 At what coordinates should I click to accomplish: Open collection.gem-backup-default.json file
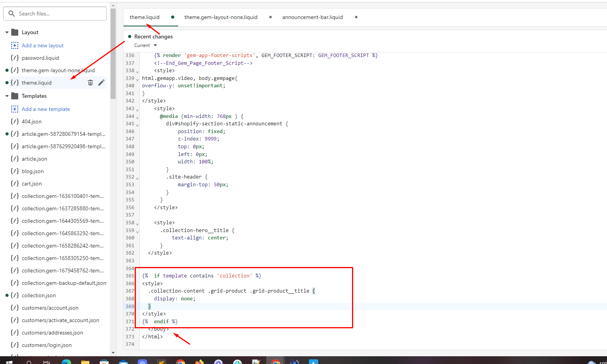[64, 283]
